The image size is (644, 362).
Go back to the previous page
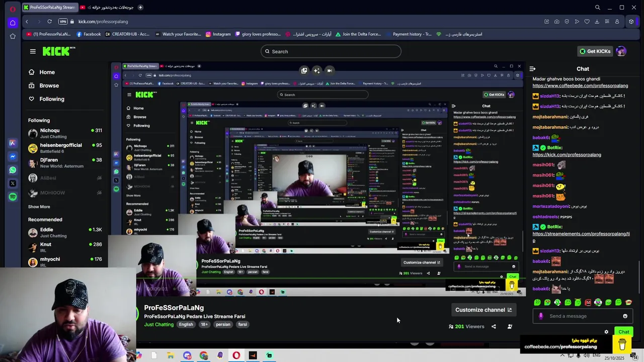point(27,22)
